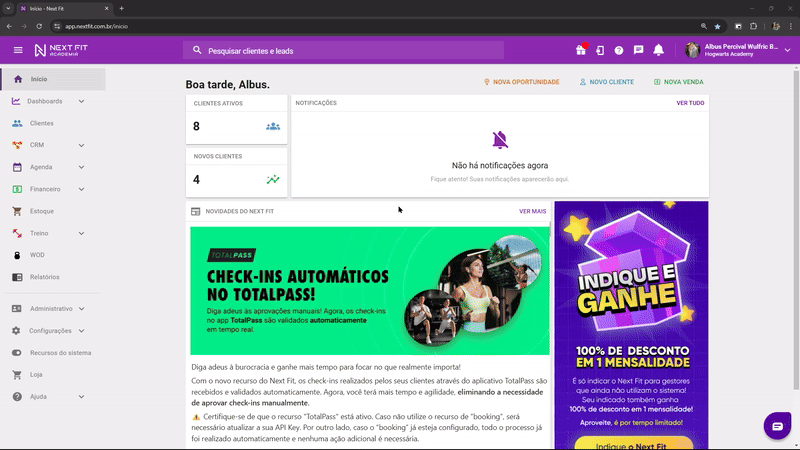The height and width of the screenshot is (450, 800).
Task: Expand the Configurações submenu
Action: [81, 331]
